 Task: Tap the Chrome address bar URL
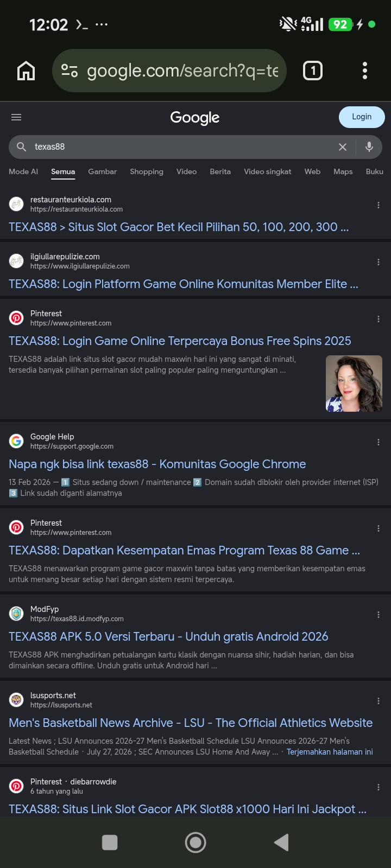click(x=182, y=71)
